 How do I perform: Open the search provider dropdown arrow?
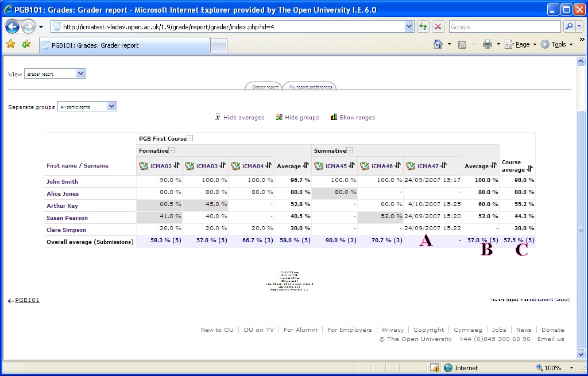(x=579, y=26)
